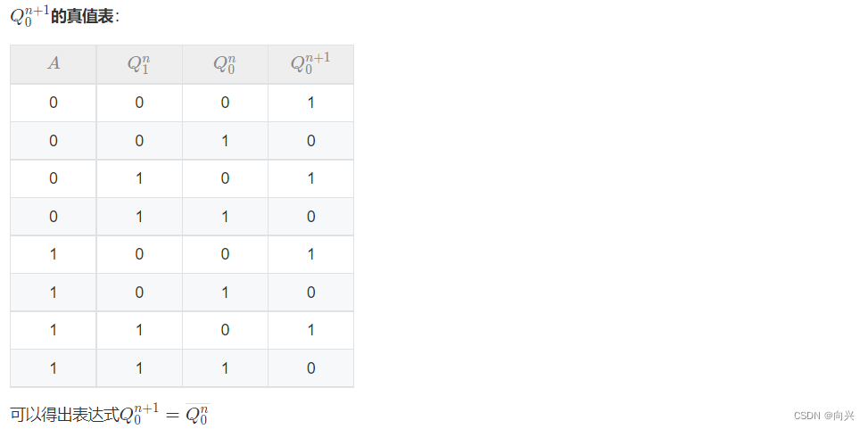Click the Q0^n cell in fourth data row
The image size is (868, 429).
[225, 217]
